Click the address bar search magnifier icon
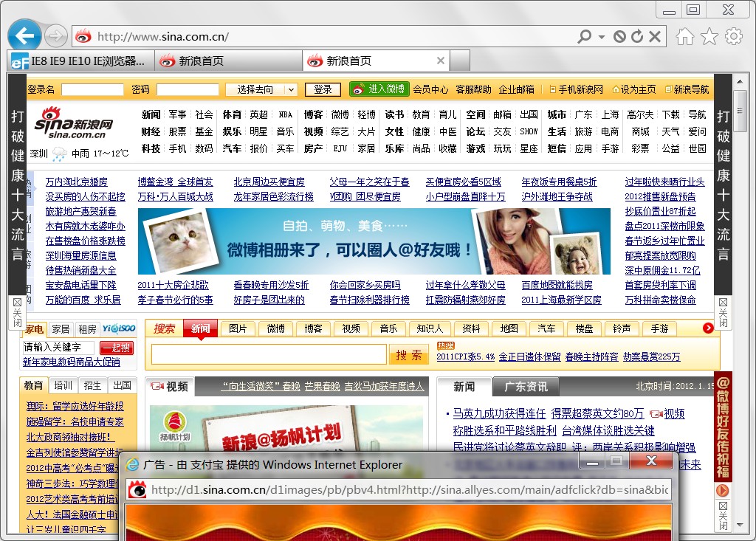Screen dimensions: 756x541 click(x=585, y=36)
